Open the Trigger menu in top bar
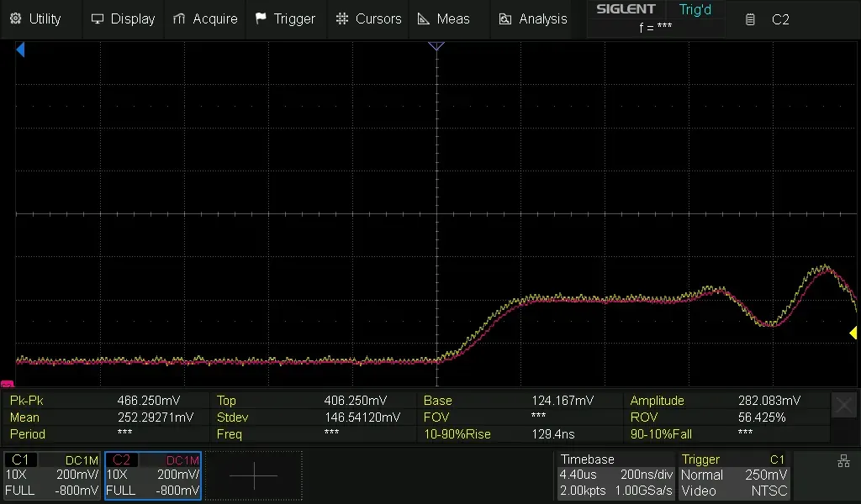Image resolution: width=861 pixels, height=504 pixels. (284, 18)
